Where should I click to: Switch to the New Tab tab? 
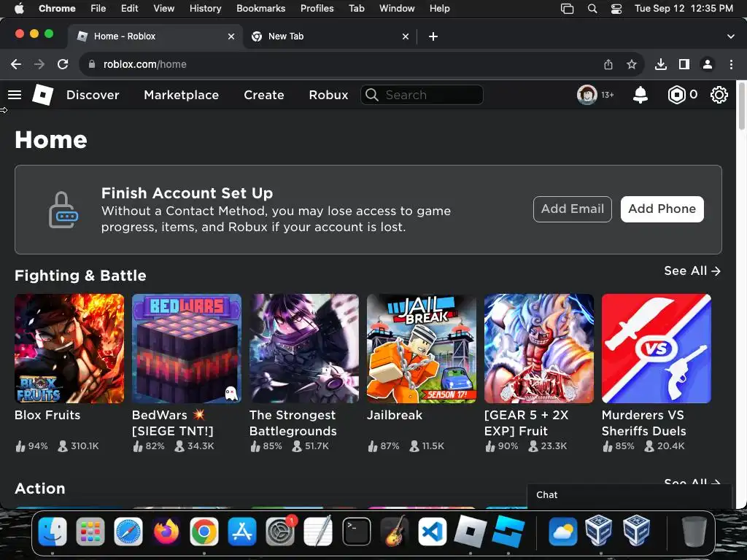click(x=330, y=36)
